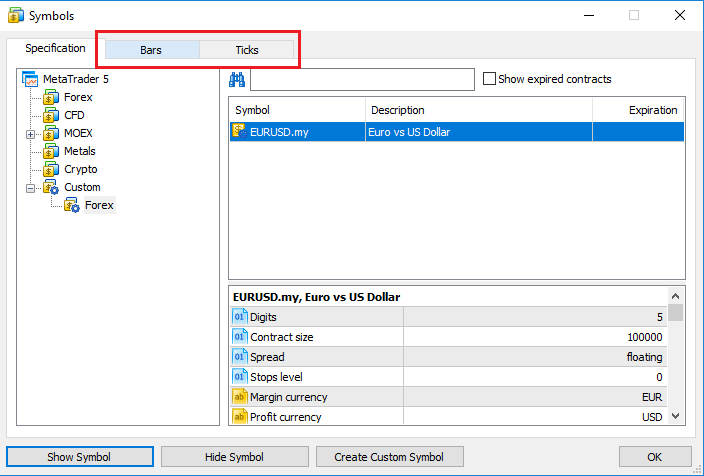
Task: Click the Description column header
Action: (x=479, y=110)
